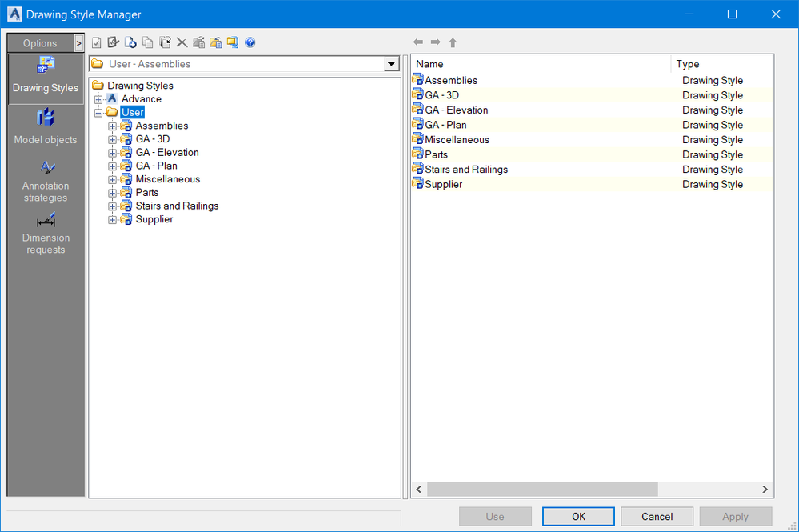Select Miscellaneous in the tree
Screen dimensions: 799x532
[168, 179]
